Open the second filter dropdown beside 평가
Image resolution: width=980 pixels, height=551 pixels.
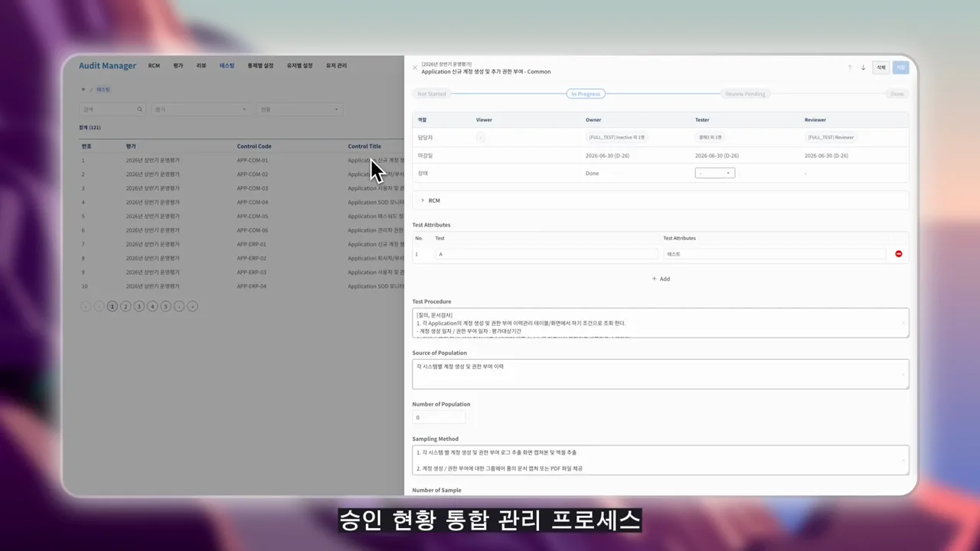pyautogui.click(x=299, y=109)
